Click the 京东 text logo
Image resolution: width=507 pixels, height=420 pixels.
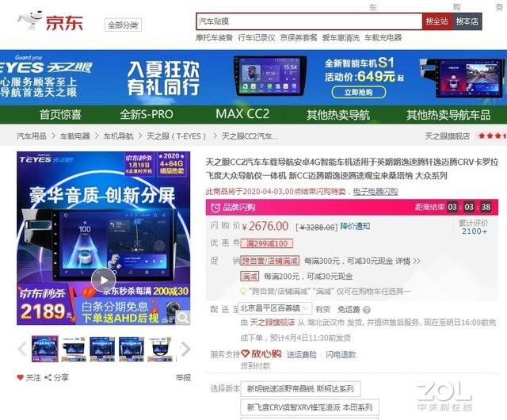pyautogui.click(x=64, y=23)
